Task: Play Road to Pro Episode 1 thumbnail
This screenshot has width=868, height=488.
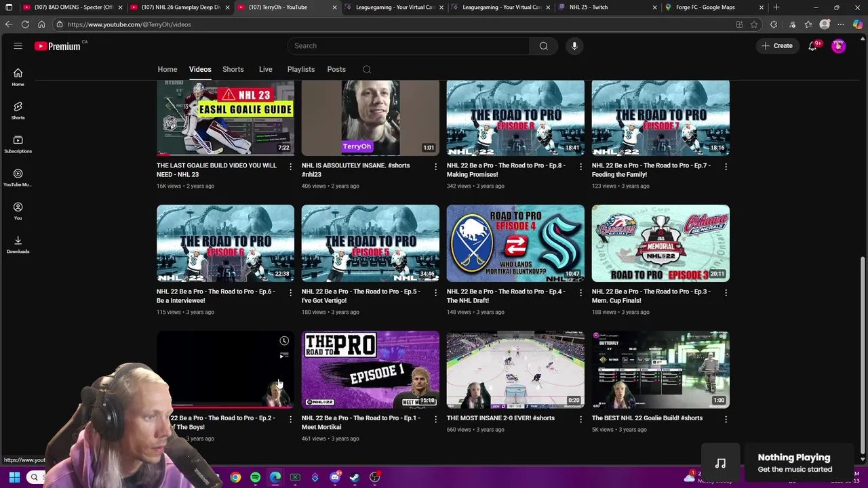Action: click(x=370, y=369)
